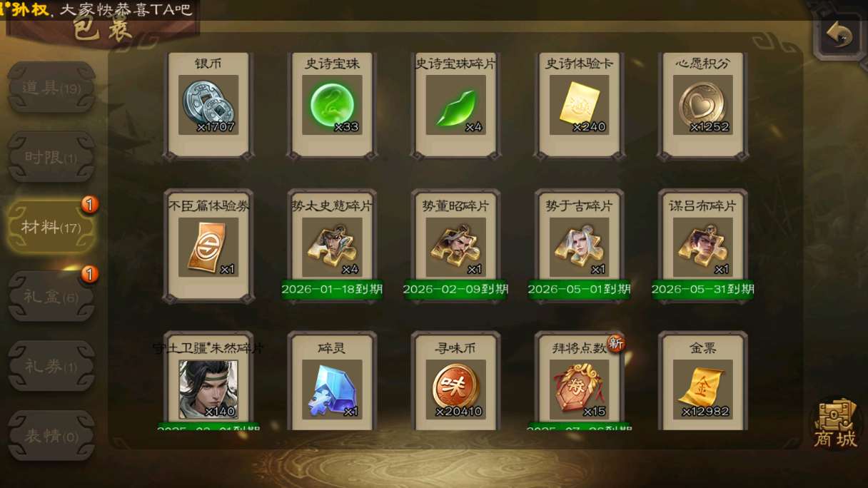Viewport: 868px width, 488px height.
Task: Select the gold 史诗体验卡 card item
Action: pyautogui.click(x=579, y=105)
